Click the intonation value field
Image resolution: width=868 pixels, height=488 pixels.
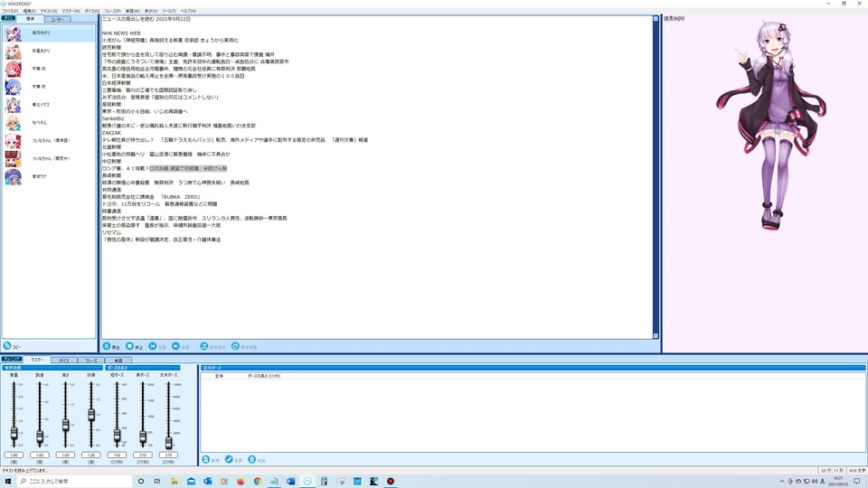pos(91,455)
